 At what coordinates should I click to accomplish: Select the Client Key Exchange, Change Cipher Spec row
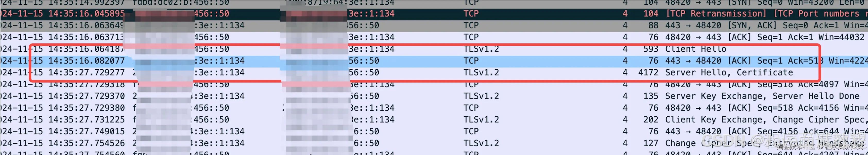click(434, 120)
